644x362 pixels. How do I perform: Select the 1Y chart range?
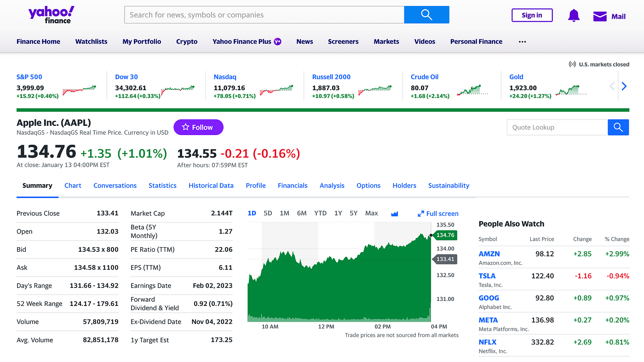pos(338,213)
